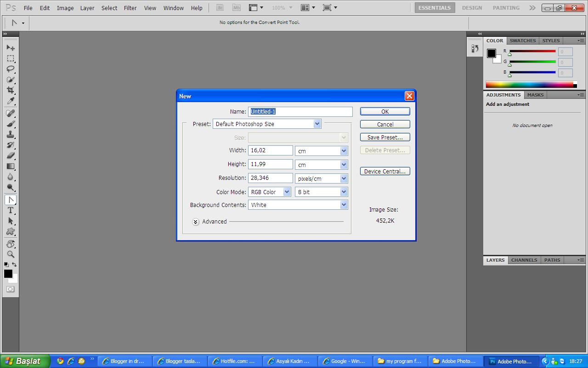
Task: Expand the Advanced section in the dialog
Action: [196, 222]
